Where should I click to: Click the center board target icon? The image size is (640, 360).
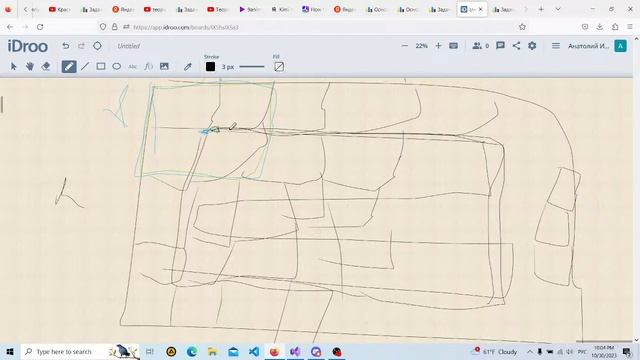[x=97, y=46]
